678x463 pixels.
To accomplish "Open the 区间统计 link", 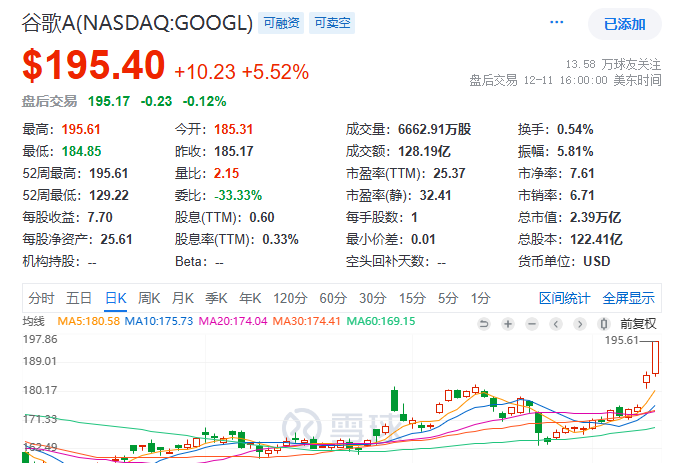I will [564, 298].
